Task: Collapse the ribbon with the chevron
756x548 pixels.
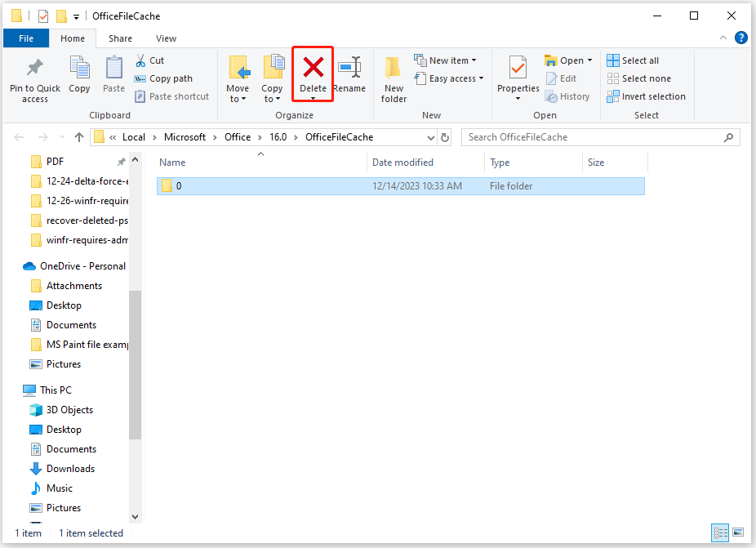Action: point(723,38)
